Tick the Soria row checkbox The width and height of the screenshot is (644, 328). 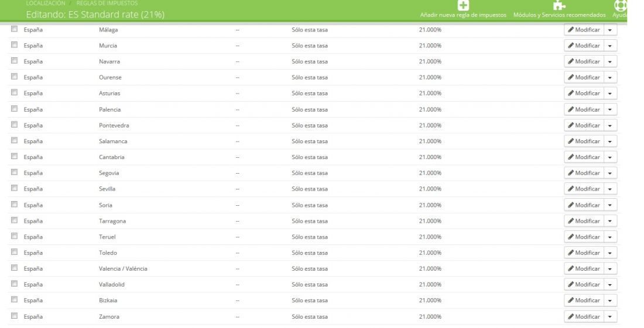15,204
